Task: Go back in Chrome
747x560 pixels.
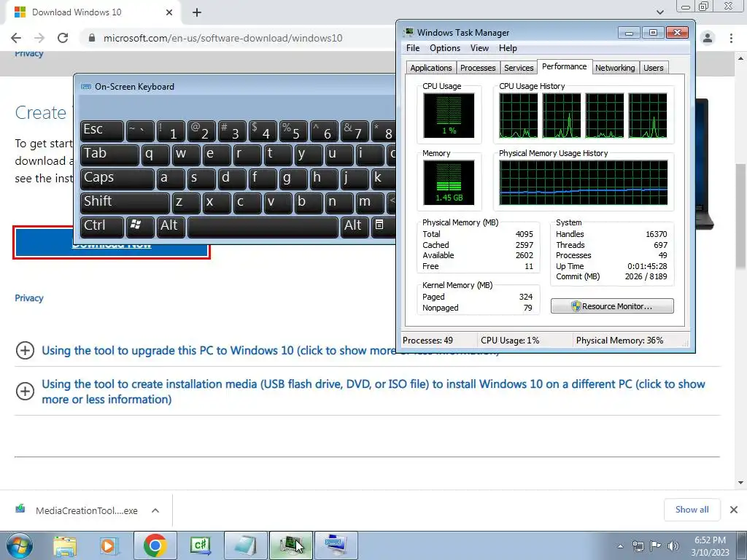Action: point(16,38)
